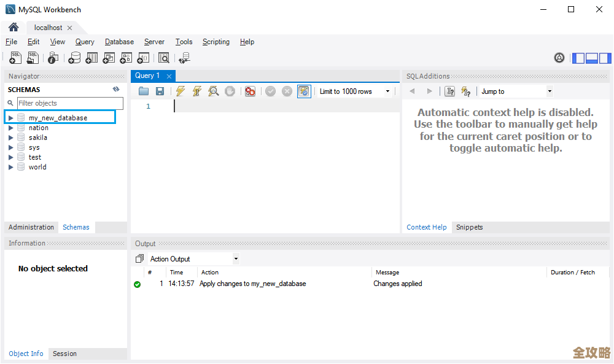Execute the query with the lightning bolt

180,91
